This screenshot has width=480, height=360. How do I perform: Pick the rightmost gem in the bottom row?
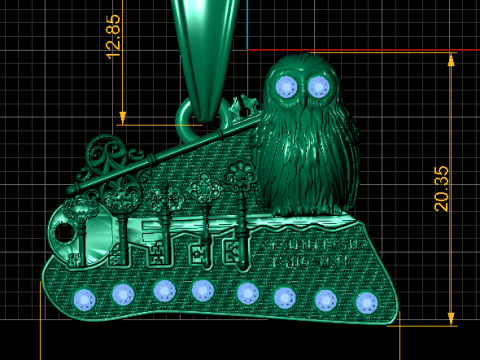(367, 303)
